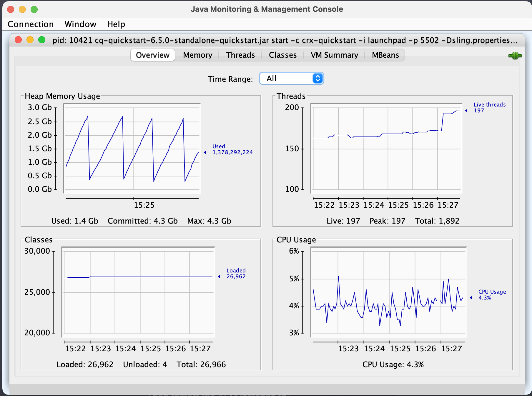The image size is (532, 396).
Task: View the VM Summary tab
Action: point(334,55)
